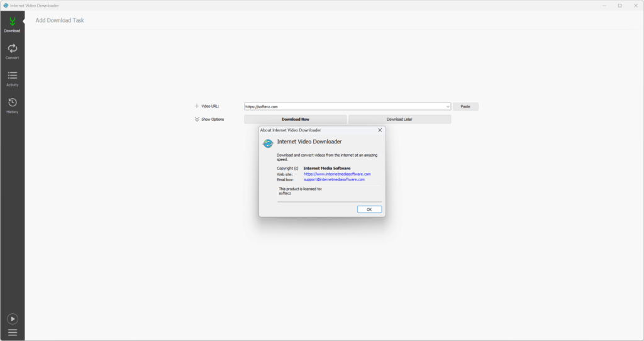Viewport: 644px width, 341px height.
Task: Open the hamburger menu at sidebar bottom
Action: tap(13, 332)
